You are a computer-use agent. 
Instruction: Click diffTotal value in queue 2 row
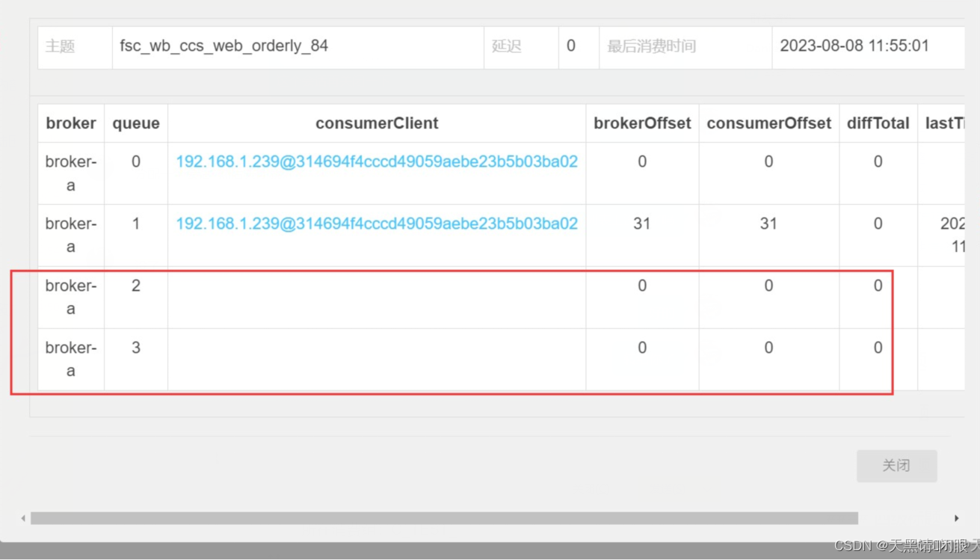878,286
